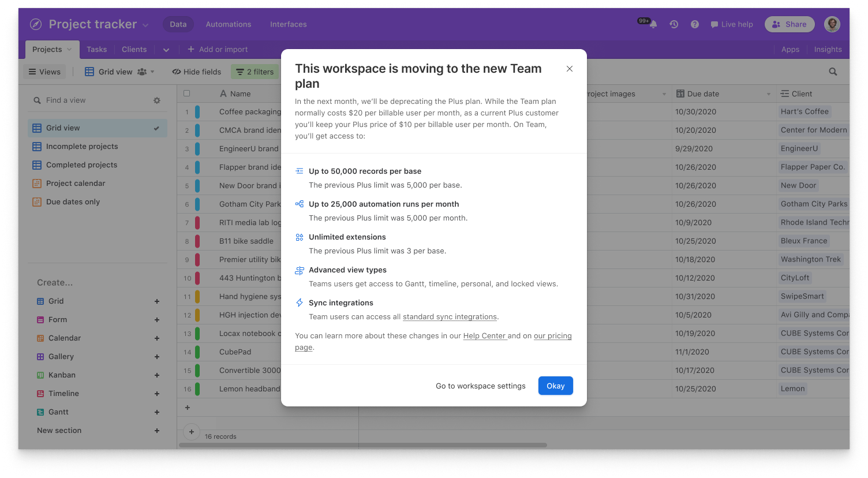Select all records with header checkbox
This screenshot has height=478, width=868.
coord(187,93)
